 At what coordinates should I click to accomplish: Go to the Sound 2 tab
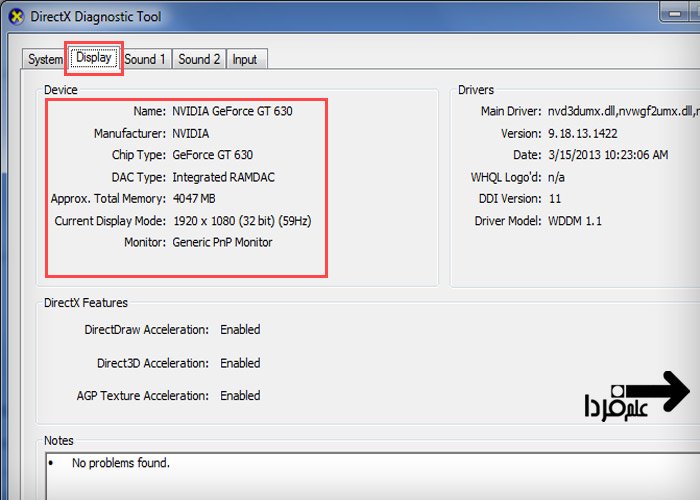(199, 59)
